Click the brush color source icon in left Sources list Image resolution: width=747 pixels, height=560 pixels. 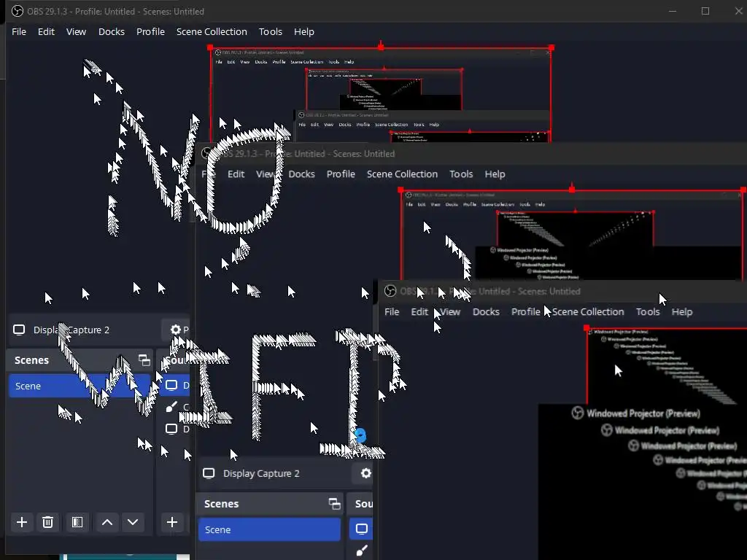[x=171, y=407]
